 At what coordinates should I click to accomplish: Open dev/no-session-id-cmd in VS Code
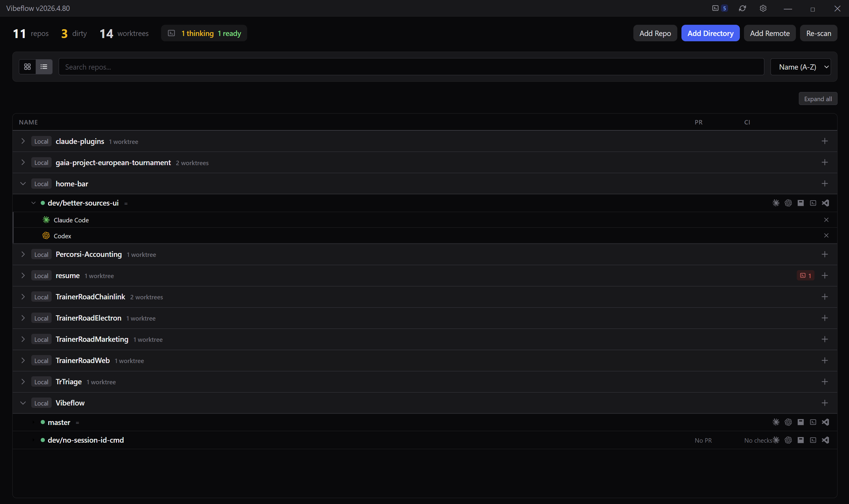click(825, 440)
